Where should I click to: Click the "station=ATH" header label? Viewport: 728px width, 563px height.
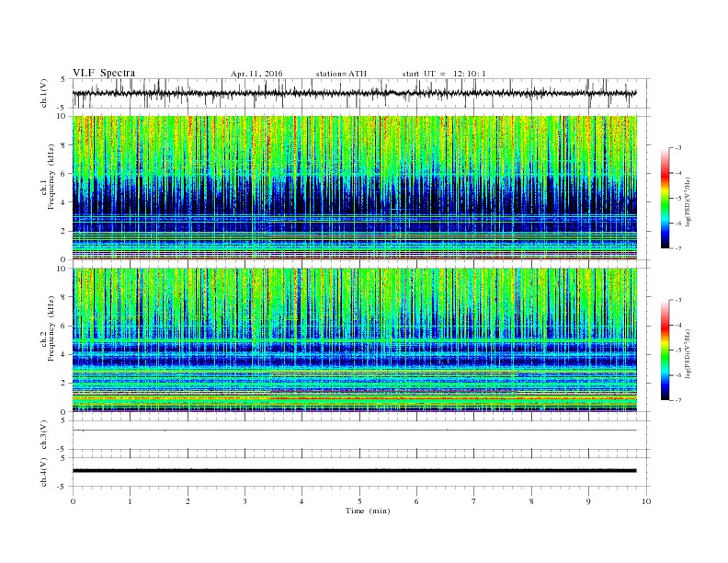pos(341,74)
